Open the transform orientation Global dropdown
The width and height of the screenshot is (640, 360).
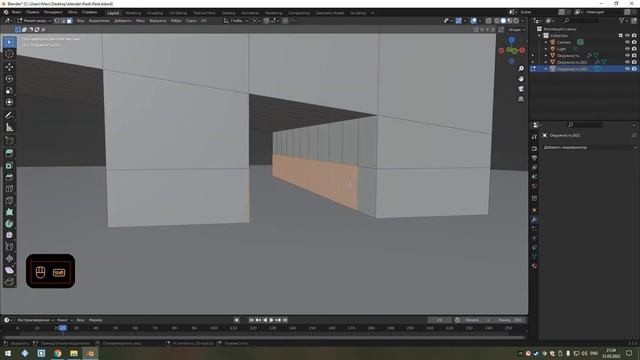(x=236, y=20)
